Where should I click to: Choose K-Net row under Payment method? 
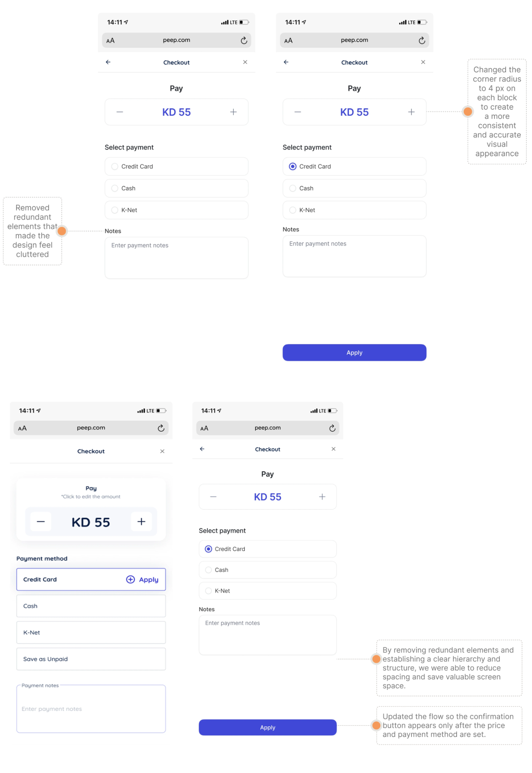tap(91, 632)
